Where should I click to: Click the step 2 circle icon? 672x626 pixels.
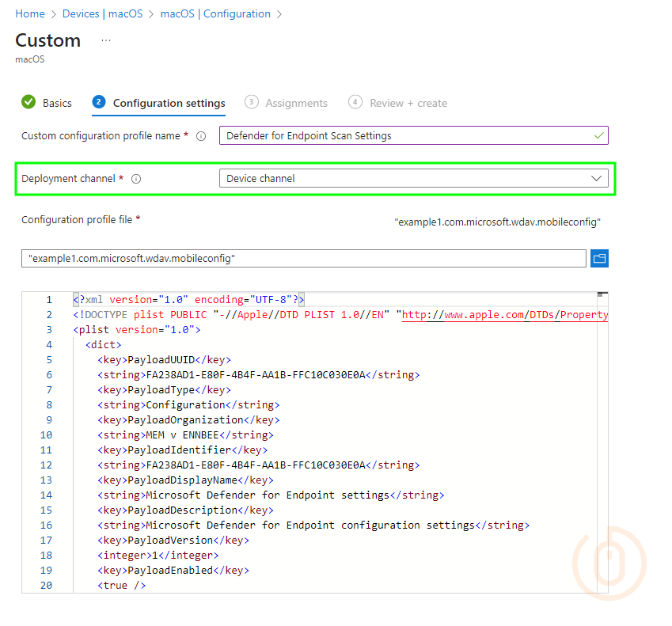point(99,102)
